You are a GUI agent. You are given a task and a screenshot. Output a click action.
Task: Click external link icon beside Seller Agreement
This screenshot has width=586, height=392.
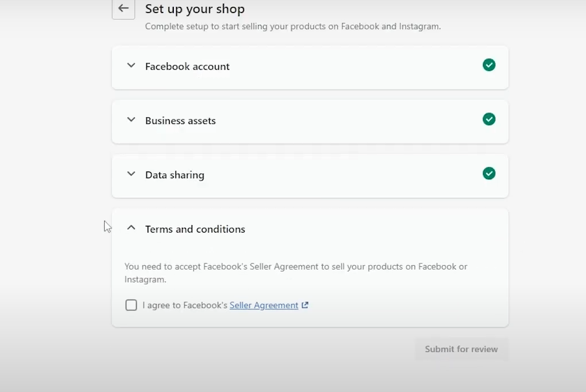pyautogui.click(x=305, y=305)
